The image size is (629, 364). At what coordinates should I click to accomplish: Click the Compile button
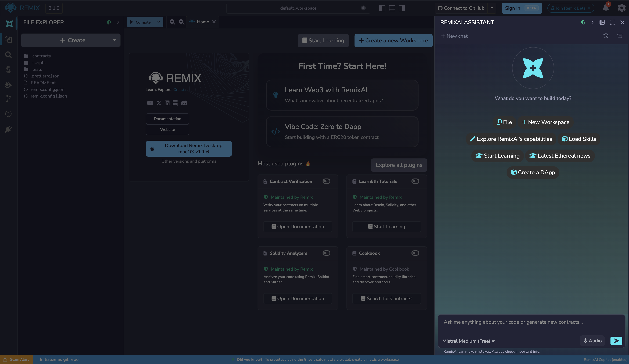[x=140, y=22]
